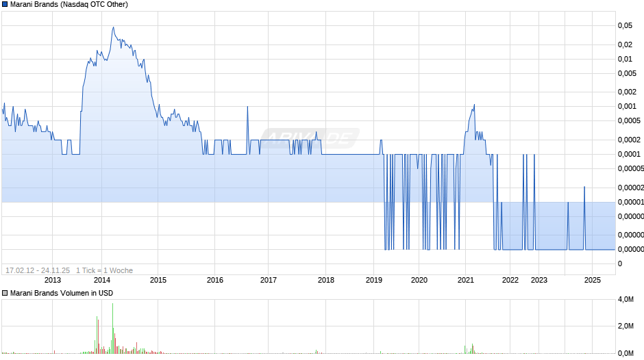The width and height of the screenshot is (644, 360).
Task: Click the 'Marani Brands Volumen in USD' label
Action: (62, 293)
